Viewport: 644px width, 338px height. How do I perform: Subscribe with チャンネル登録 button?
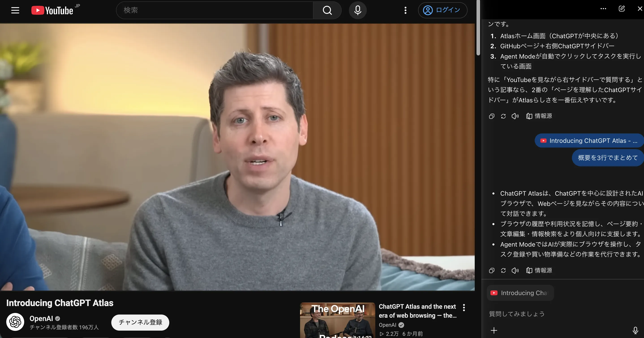(140, 322)
